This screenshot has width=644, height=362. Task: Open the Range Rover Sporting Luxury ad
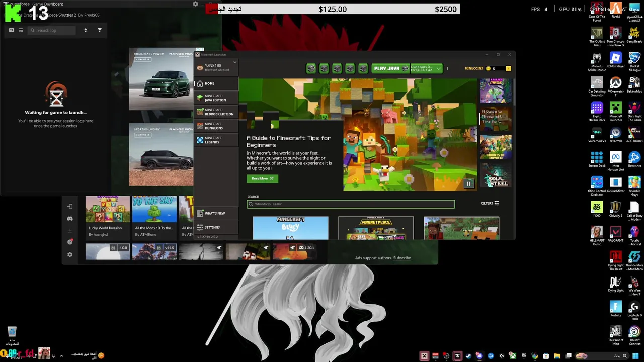[x=161, y=155]
